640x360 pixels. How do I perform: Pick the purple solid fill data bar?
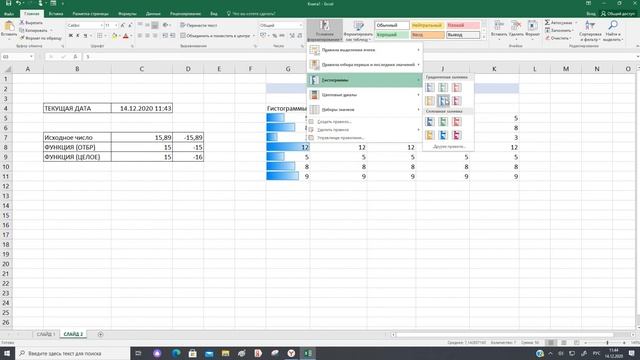pyautogui.click(x=457, y=135)
